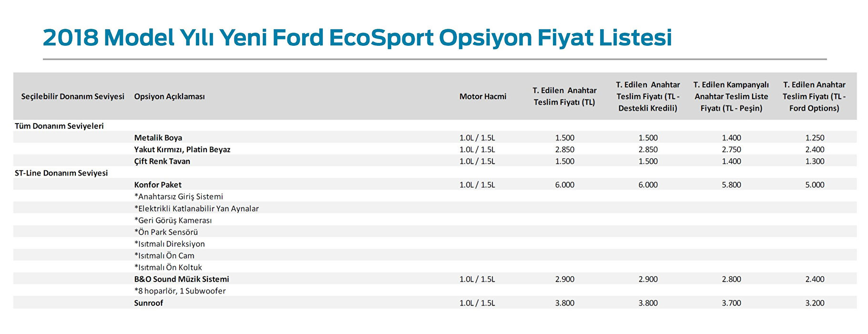Viewport: 868px width, 334px height.
Task: Click the Opsiyon Açıklaması column header
Action: pyautogui.click(x=169, y=96)
